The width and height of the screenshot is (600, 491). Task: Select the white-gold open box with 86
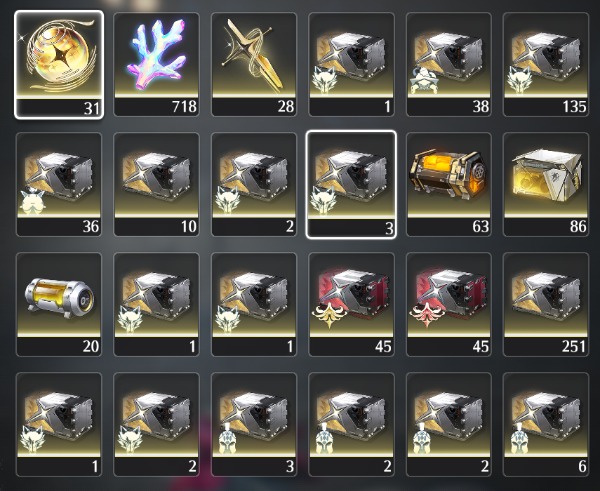point(546,184)
